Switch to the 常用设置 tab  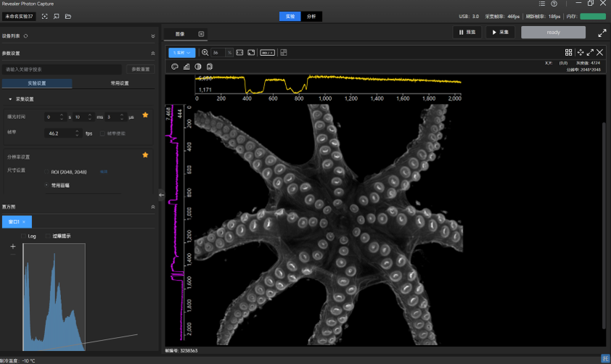[x=119, y=83]
